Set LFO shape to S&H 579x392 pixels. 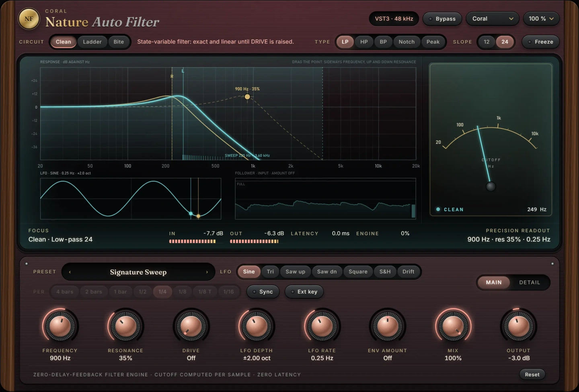385,272
